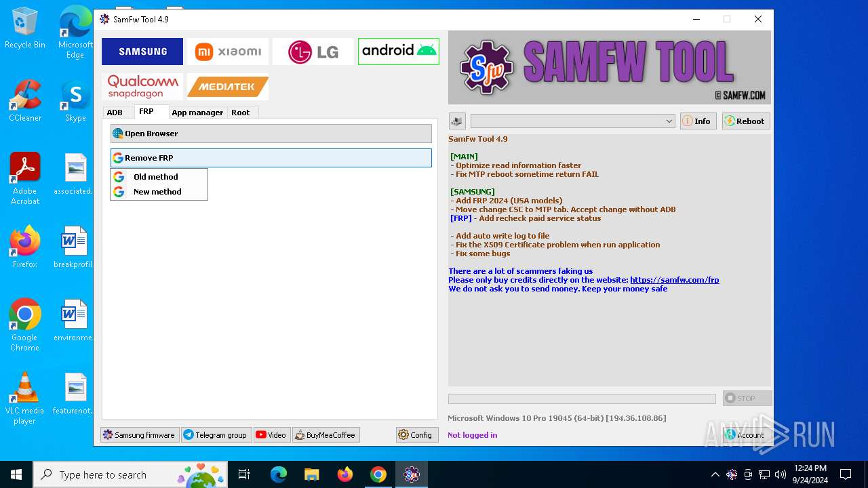The height and width of the screenshot is (488, 868).
Task: Open the featurenot image file on desktop
Action: click(75, 394)
